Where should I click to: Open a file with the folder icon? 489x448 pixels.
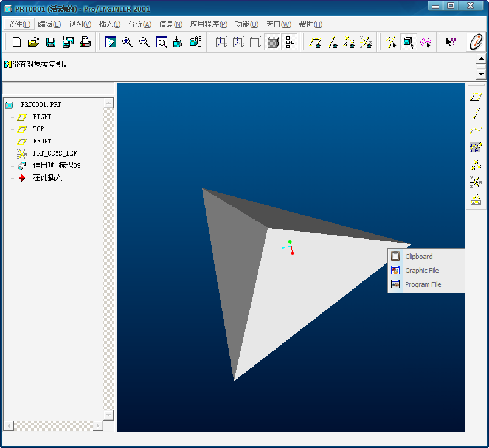[x=33, y=42]
